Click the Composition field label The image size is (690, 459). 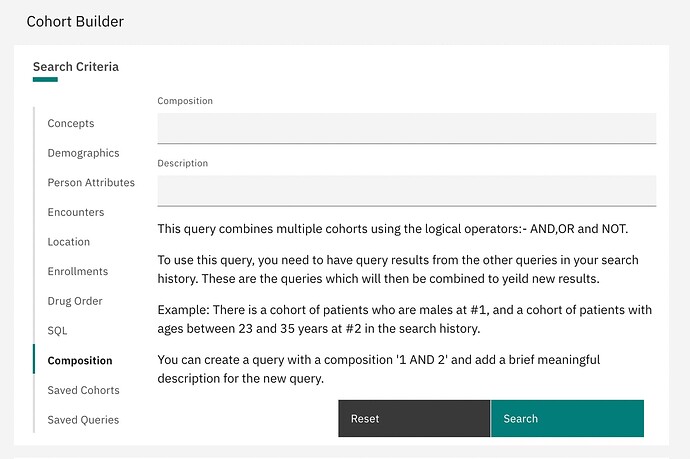click(185, 101)
